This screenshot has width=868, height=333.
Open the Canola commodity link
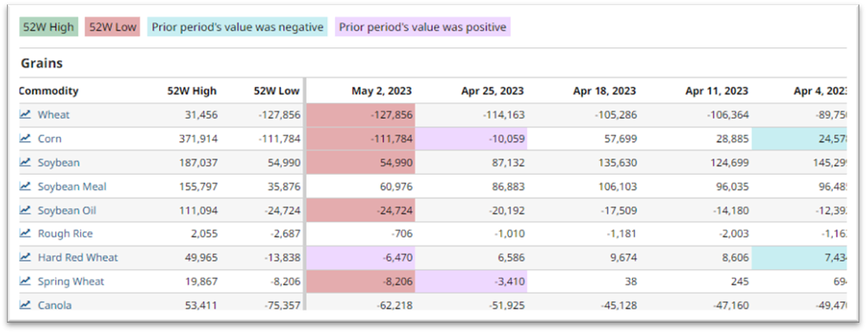(54, 305)
